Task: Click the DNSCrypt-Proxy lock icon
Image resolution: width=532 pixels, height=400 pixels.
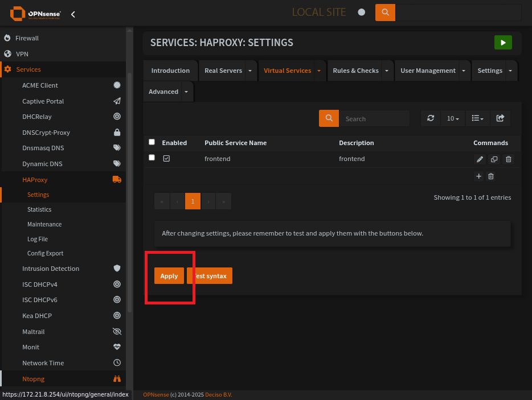Action: click(117, 132)
